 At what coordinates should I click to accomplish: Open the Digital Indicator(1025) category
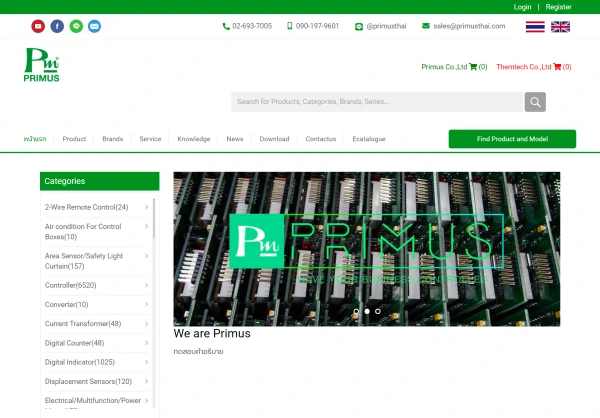80,362
